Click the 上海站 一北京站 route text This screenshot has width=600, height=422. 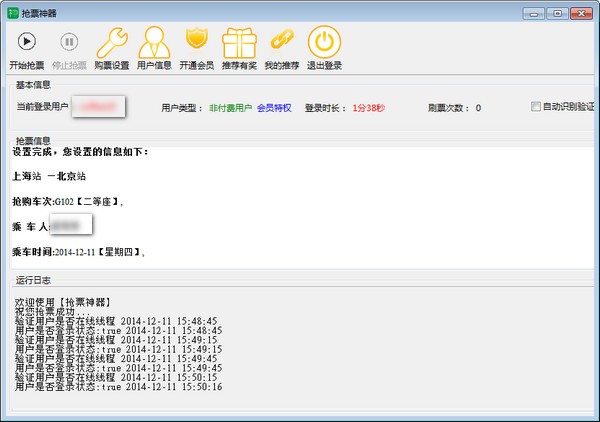[x=50, y=177]
